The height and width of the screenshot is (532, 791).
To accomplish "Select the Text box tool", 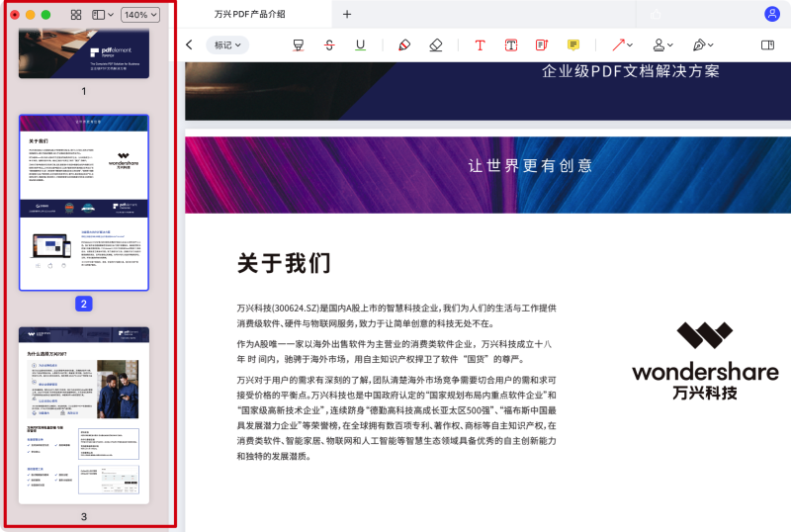I will point(511,44).
